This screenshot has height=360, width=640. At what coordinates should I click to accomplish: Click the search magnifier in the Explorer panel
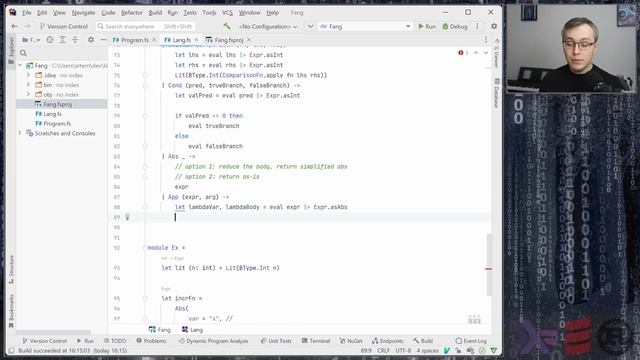click(x=23, y=53)
